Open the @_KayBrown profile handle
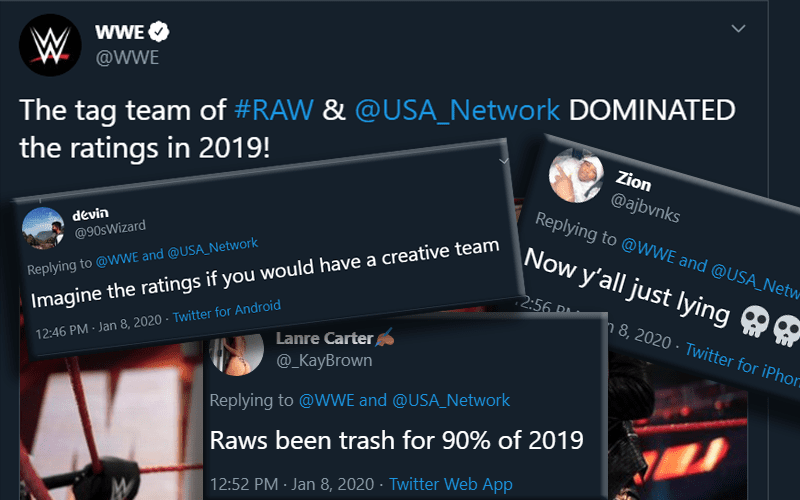800x500 pixels. (x=323, y=361)
